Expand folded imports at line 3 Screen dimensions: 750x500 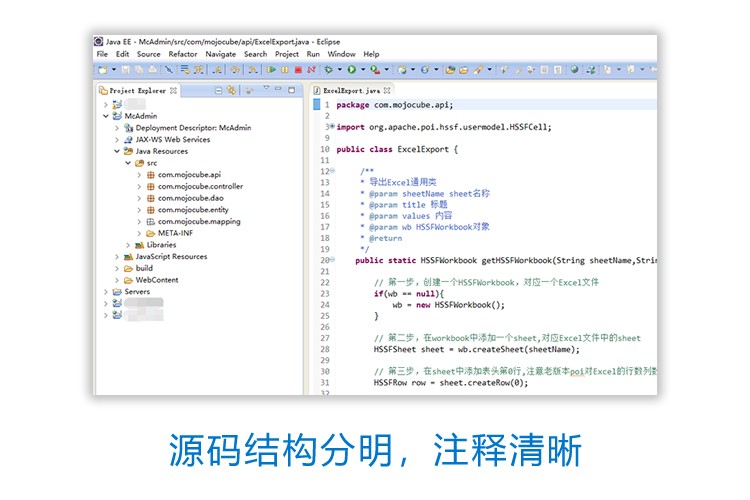click(332, 126)
